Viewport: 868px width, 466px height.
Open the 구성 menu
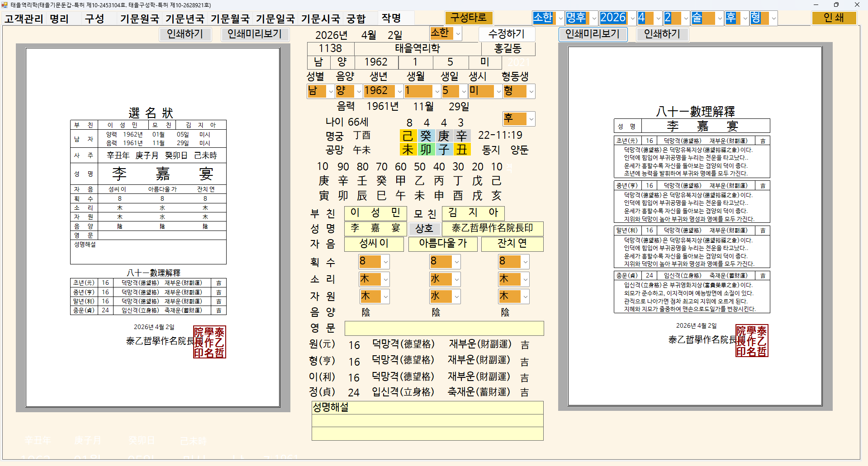pyautogui.click(x=95, y=19)
